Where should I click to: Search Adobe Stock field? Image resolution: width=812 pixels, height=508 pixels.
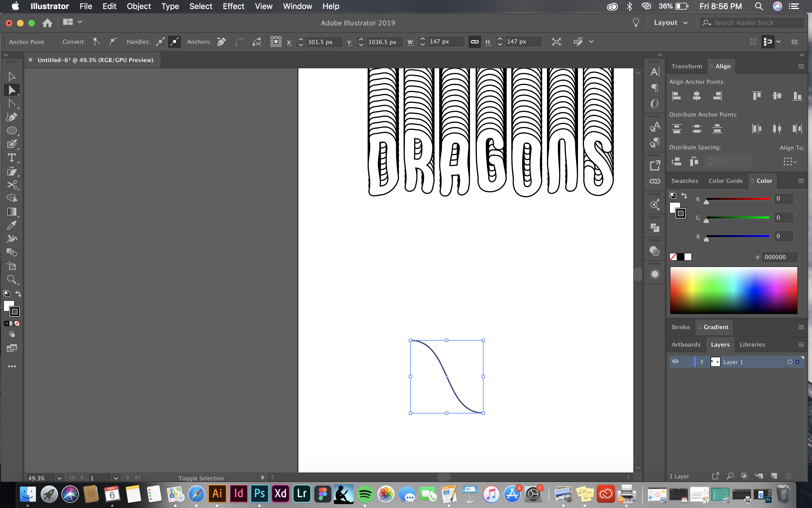[x=753, y=23]
